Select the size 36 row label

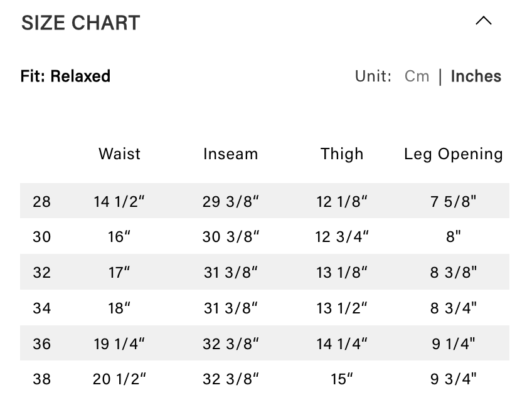[x=41, y=344]
